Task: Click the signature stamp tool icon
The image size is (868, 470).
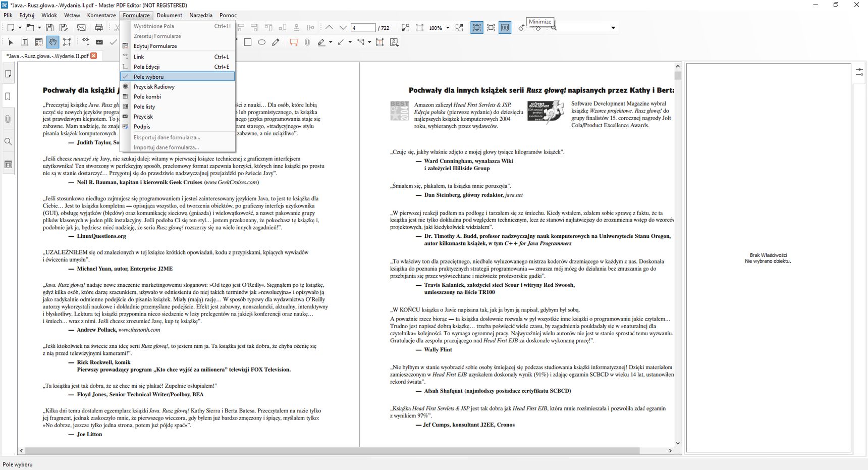Action: click(394, 42)
